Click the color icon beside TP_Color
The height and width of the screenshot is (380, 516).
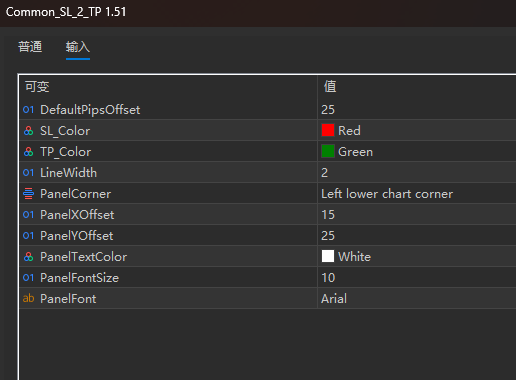click(x=28, y=152)
